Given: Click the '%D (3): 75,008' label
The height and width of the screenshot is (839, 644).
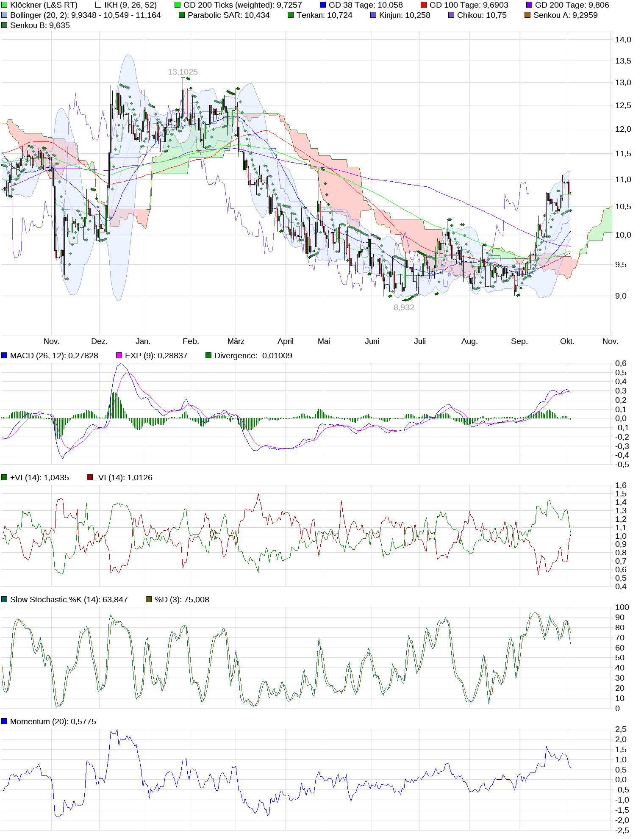Looking at the screenshot, I should (x=182, y=600).
